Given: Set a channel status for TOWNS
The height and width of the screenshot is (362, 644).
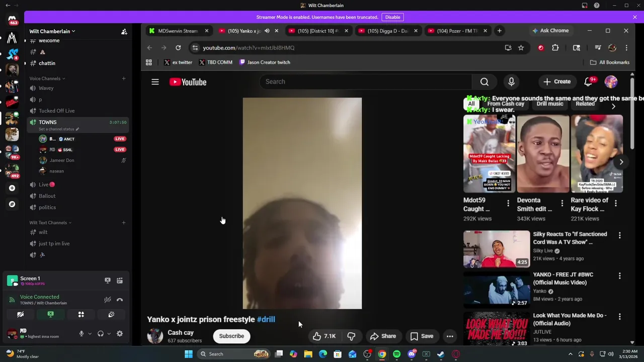Looking at the screenshot, I should point(59,129).
